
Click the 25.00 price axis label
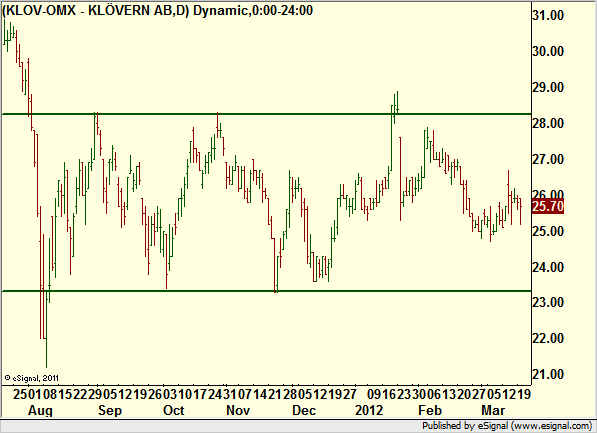548,231
